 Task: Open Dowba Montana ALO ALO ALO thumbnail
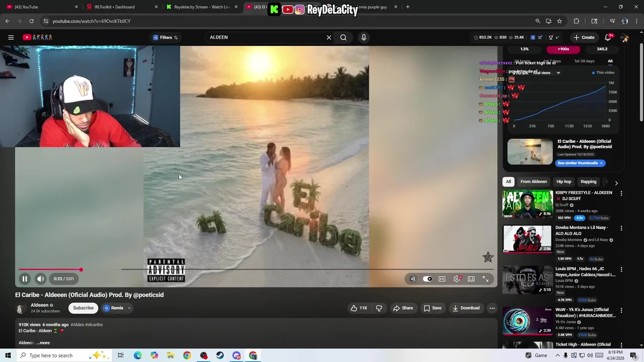coord(527,239)
